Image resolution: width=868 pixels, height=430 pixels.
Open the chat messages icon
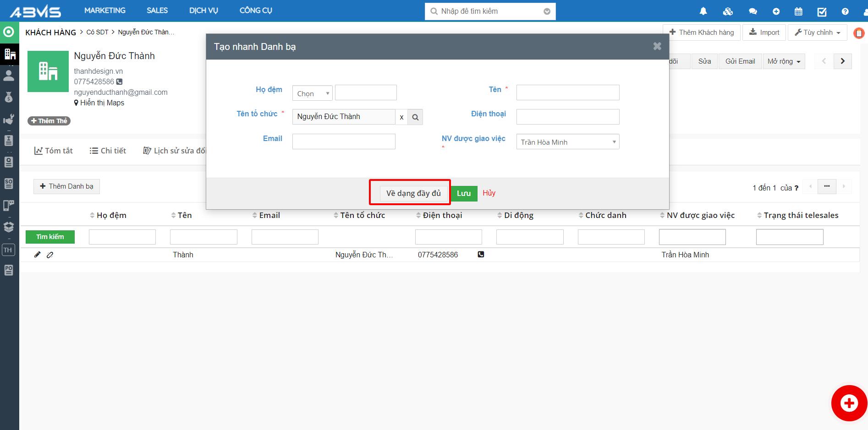click(753, 11)
